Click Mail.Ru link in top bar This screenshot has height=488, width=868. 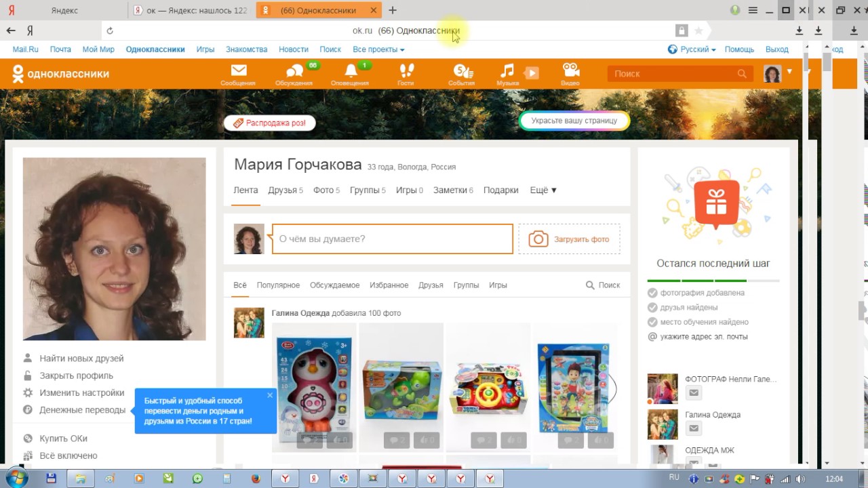pyautogui.click(x=26, y=49)
